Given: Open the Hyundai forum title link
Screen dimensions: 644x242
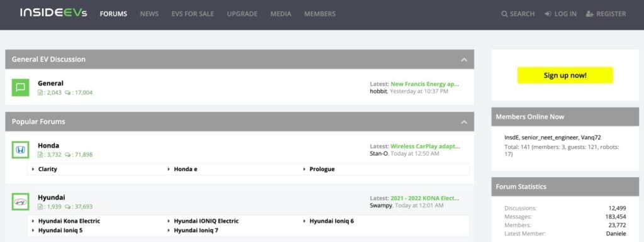Looking at the screenshot, I should [x=52, y=197].
